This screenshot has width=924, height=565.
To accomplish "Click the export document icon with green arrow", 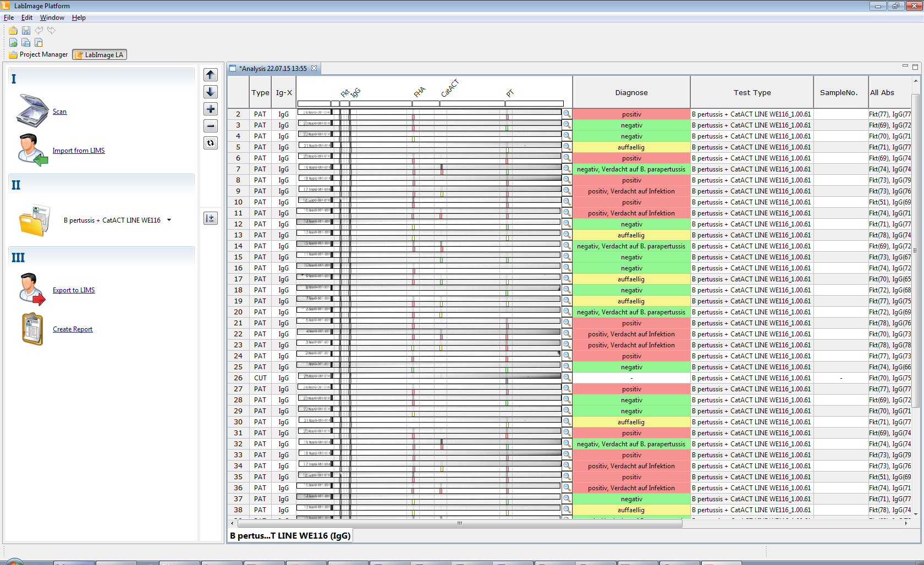I will pos(13,42).
